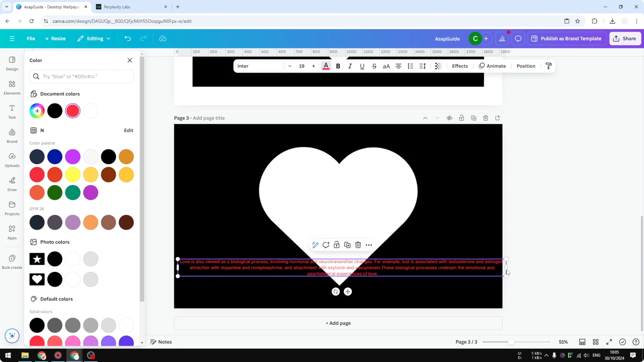
Task: Switch to the Perplexity Labs tab
Action: [x=117, y=7]
